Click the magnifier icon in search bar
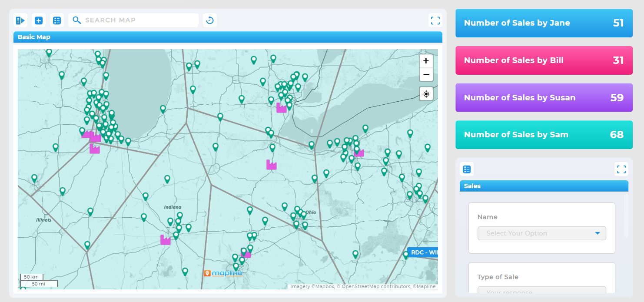 point(77,20)
